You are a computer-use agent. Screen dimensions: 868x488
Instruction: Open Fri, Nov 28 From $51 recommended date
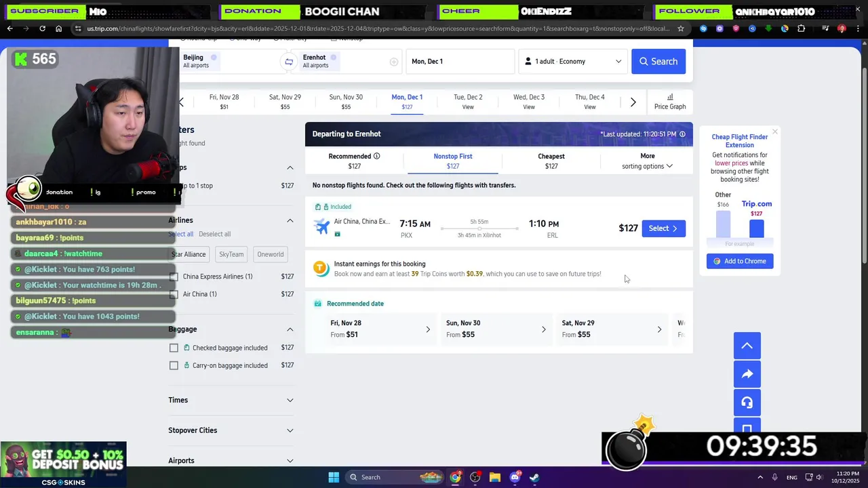click(x=380, y=329)
